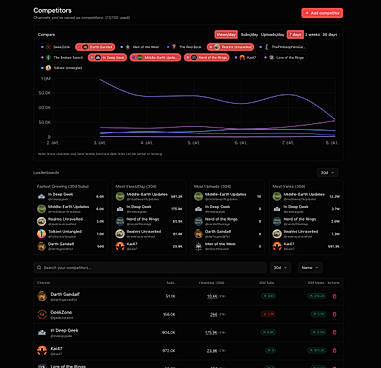Toggle Kai47 compare chip
The height and width of the screenshot is (368, 381).
click(x=246, y=58)
